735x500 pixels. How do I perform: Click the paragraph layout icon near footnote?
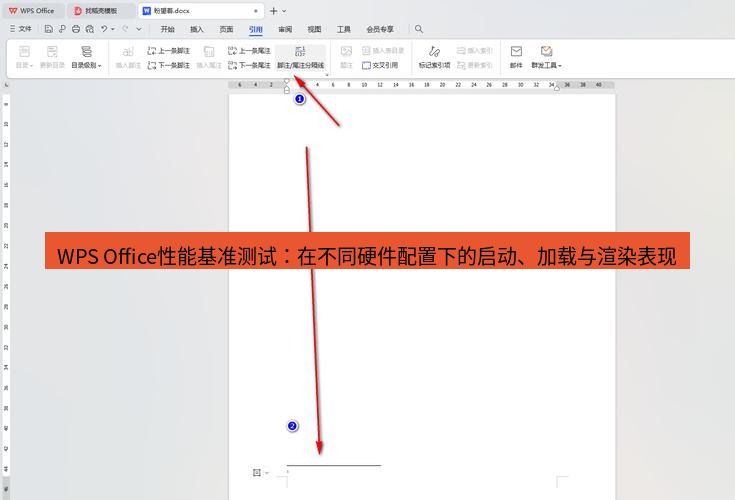[x=256, y=472]
